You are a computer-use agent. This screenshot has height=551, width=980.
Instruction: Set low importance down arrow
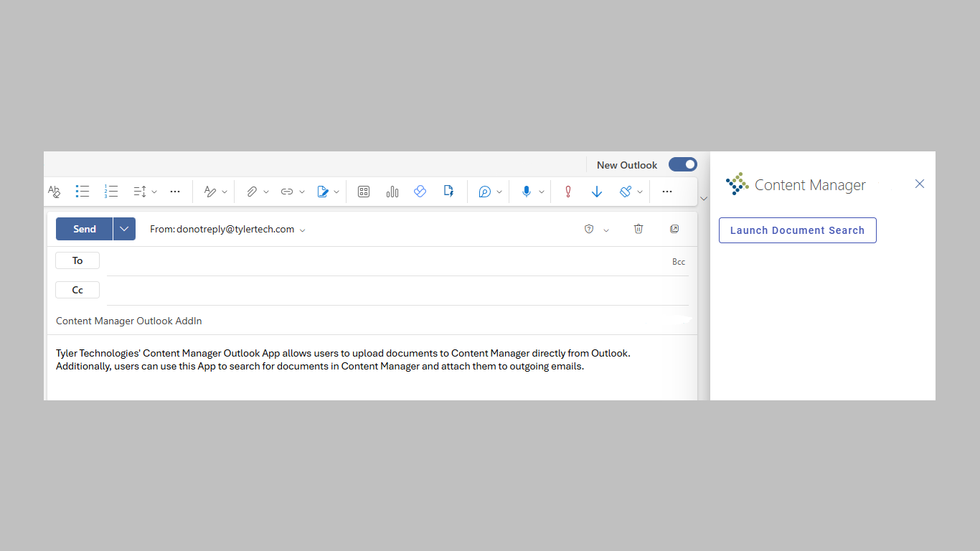click(597, 192)
